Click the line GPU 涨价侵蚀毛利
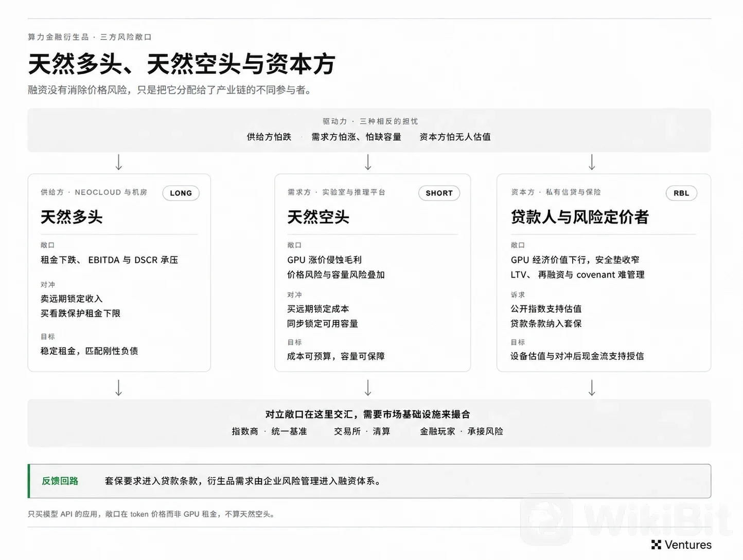The width and height of the screenshot is (743, 560). tap(325, 260)
